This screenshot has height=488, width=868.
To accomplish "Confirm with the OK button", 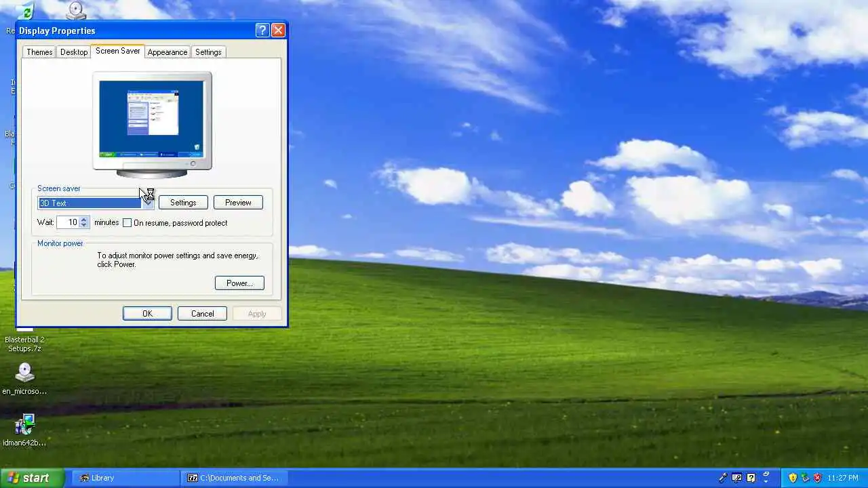I will (147, 314).
